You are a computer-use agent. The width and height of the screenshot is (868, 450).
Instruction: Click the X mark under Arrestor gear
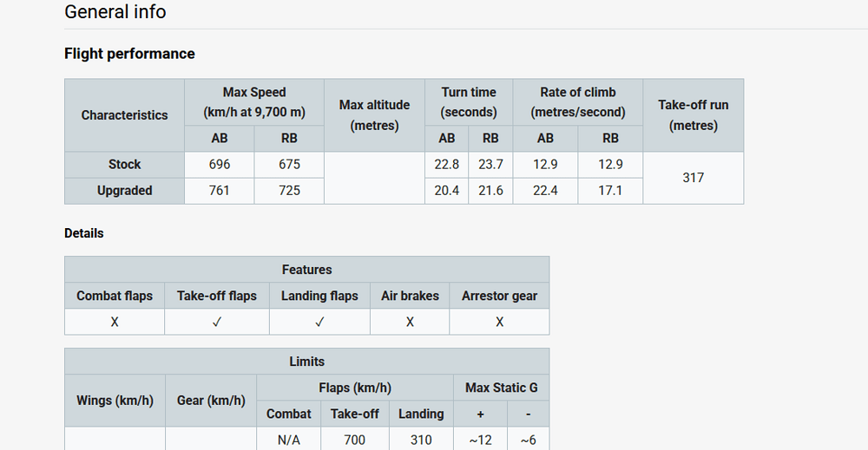coord(499,322)
